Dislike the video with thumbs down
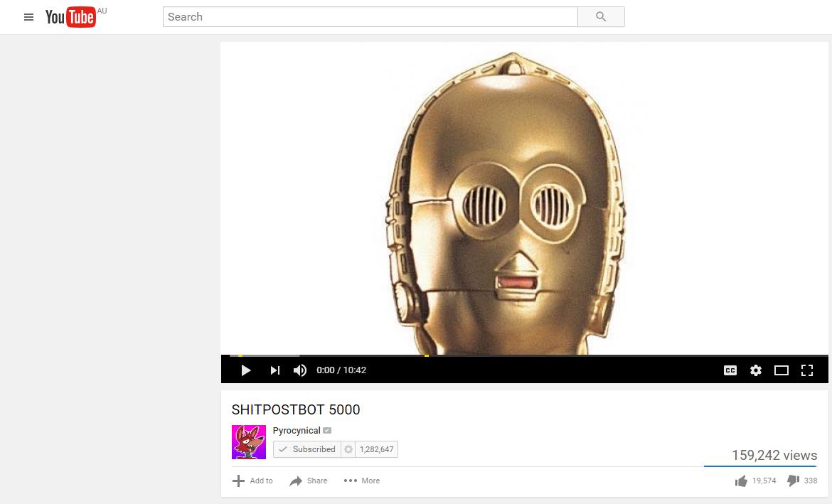Screen dimensions: 832x504 tap(793, 481)
